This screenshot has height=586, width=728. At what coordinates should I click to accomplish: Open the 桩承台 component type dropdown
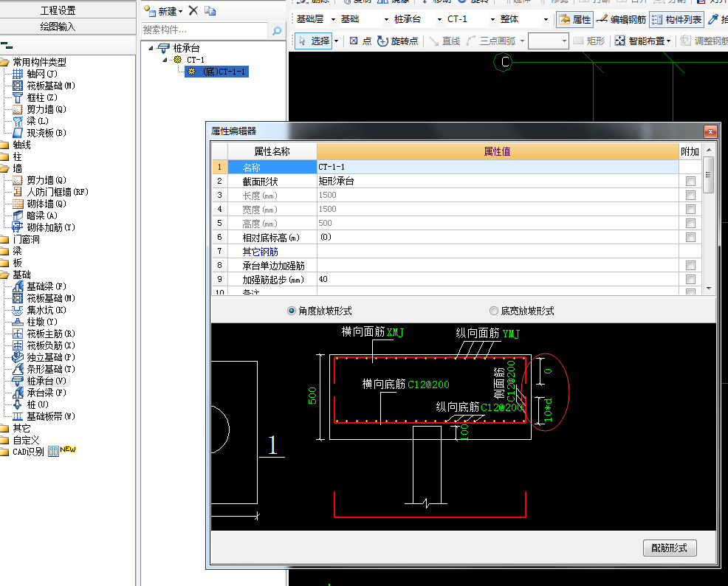pos(439,19)
